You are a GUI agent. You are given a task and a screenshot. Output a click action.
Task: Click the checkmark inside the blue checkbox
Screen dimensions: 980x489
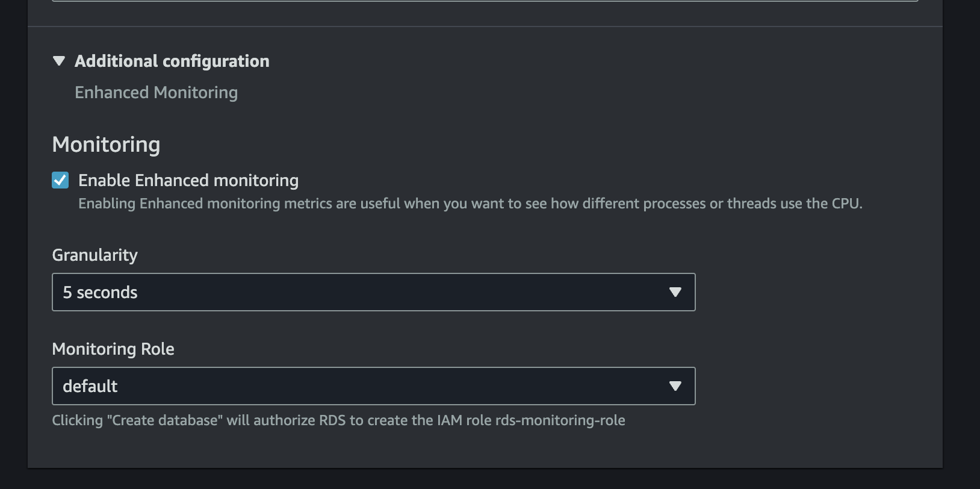pyautogui.click(x=60, y=180)
